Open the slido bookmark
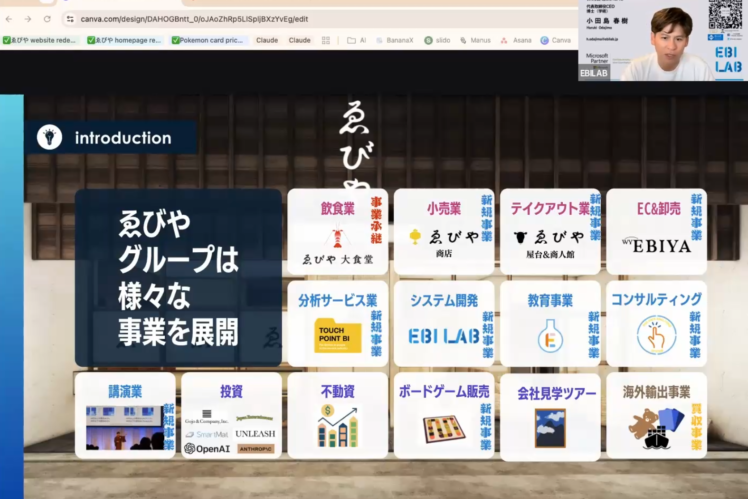Screen dimensions: 748x499 pyautogui.click(x=437, y=41)
